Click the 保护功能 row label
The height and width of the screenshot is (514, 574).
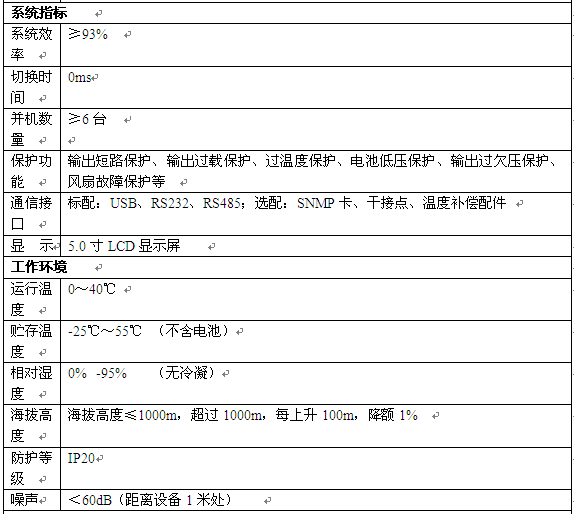tap(31, 171)
